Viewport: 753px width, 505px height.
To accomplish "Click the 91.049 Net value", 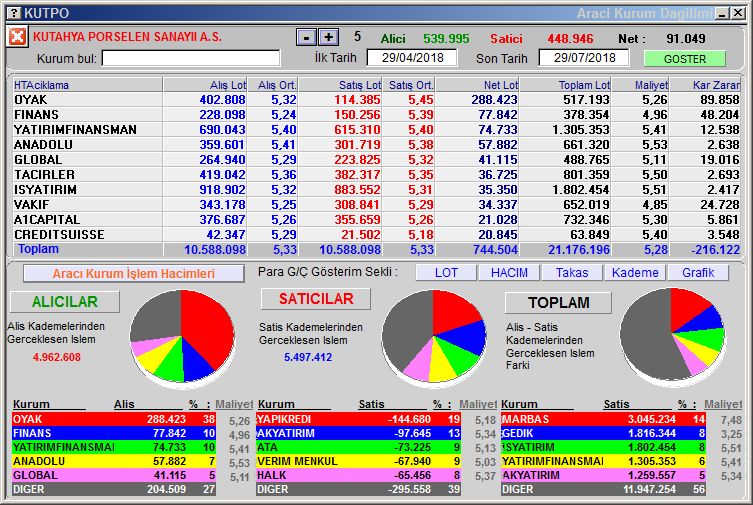I will (x=686, y=39).
